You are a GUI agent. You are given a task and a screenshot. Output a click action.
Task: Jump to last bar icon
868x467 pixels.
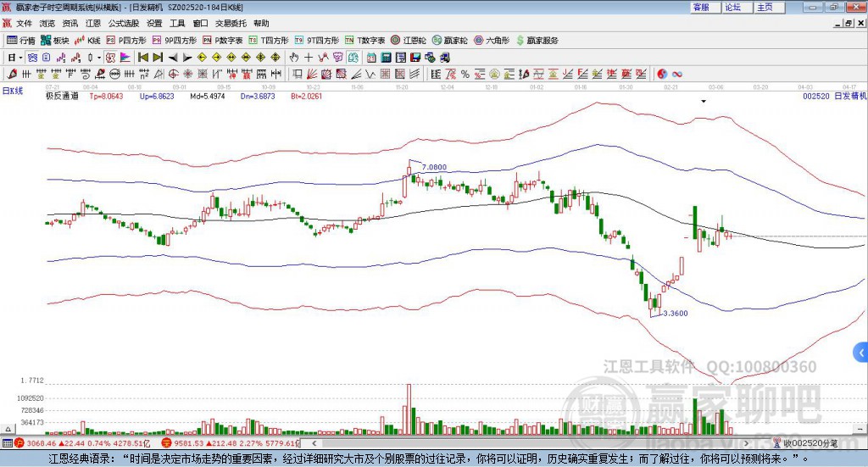click(x=158, y=58)
